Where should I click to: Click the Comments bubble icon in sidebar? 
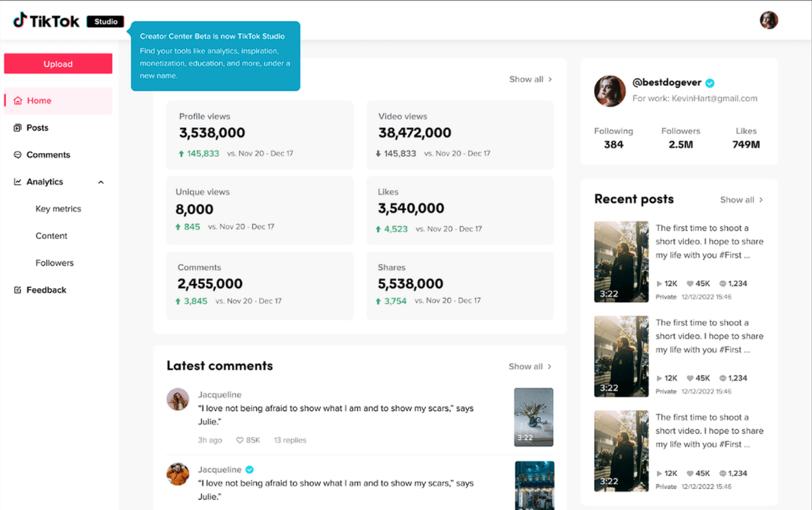click(x=18, y=155)
